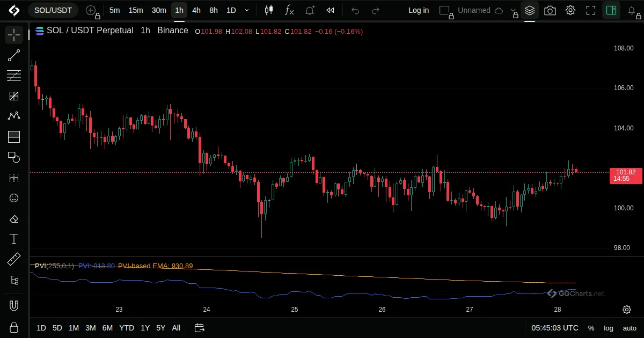Viewport: 644px width, 338px height.
Task: Select the eraser tool
Action: coord(14,219)
